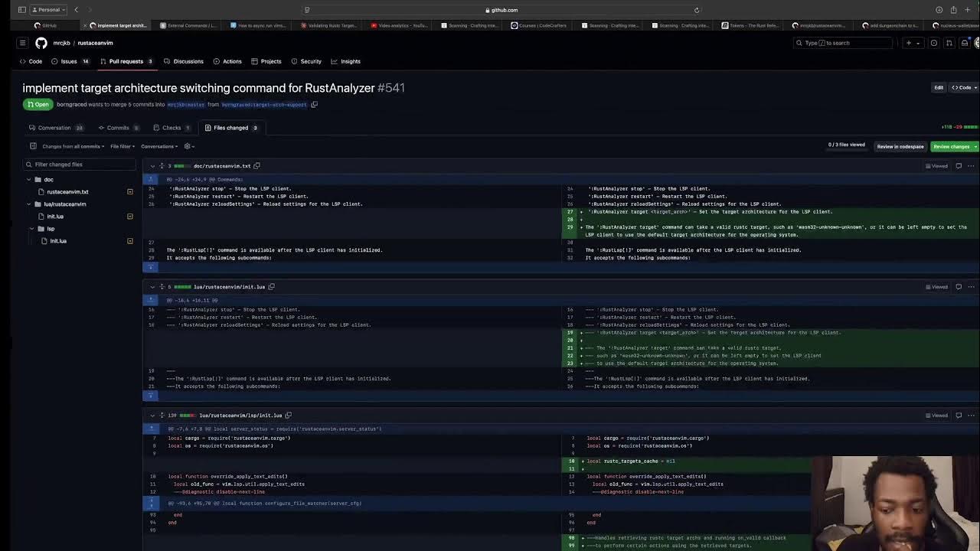Copy the head branch name icon
The height and width of the screenshot is (551, 980).
point(314,104)
